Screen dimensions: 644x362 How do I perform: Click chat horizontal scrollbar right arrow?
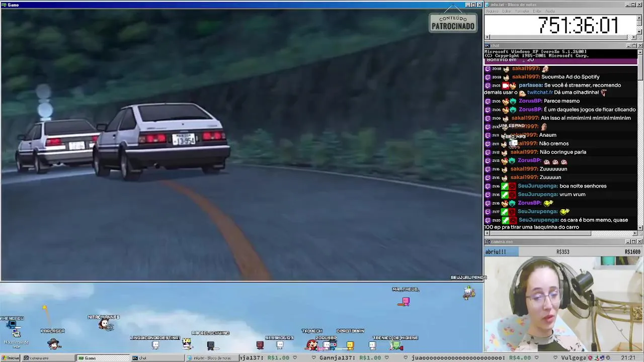[634, 233]
